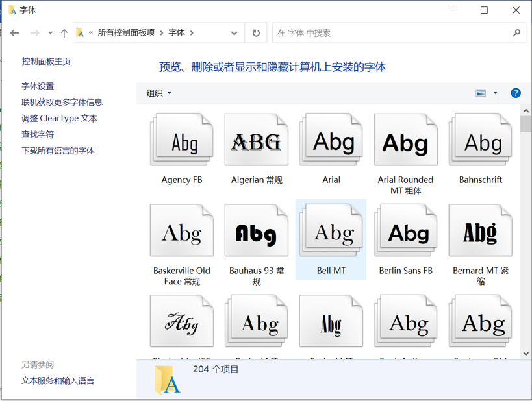Open 查找字符 link
The width and height of the screenshot is (532, 401).
38,134
